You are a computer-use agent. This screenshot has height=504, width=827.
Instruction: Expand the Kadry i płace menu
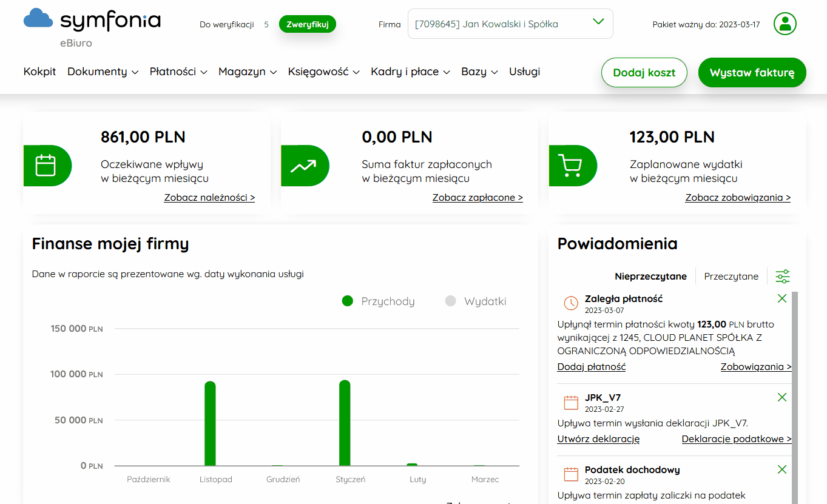[410, 72]
